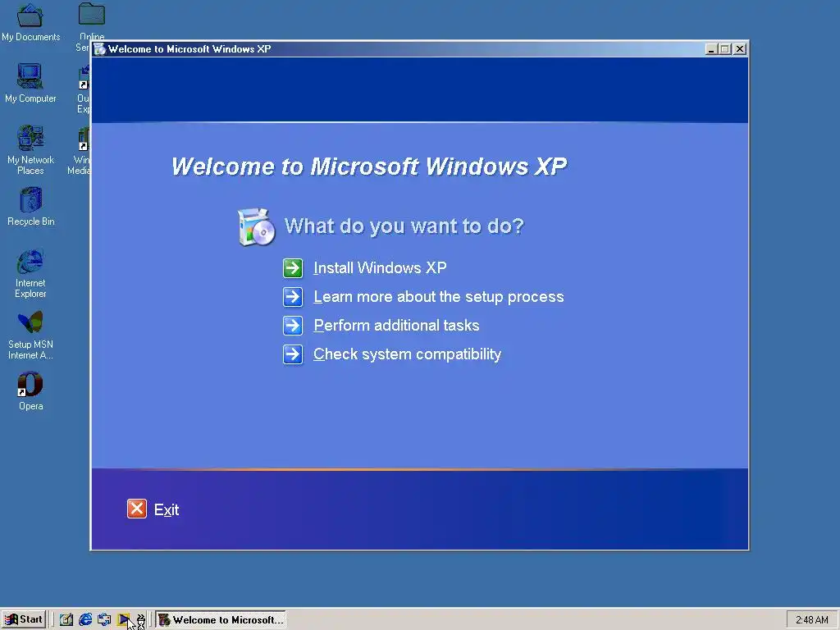Click the setup window title bar icon
The width and height of the screenshot is (840, 630).
coord(99,49)
